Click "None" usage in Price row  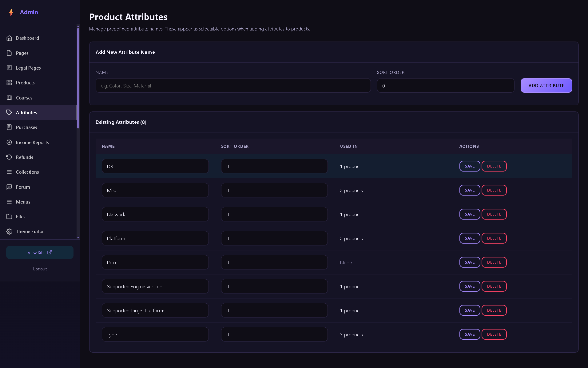click(x=346, y=262)
